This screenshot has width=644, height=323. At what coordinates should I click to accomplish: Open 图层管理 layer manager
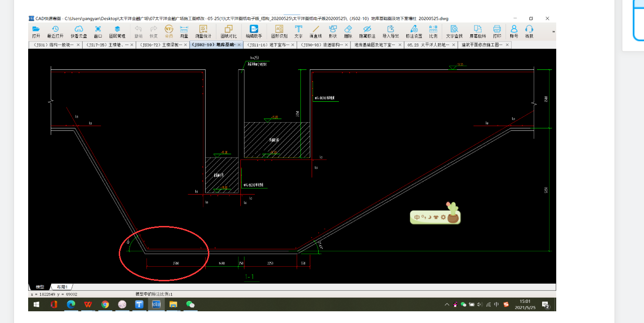[117, 31]
